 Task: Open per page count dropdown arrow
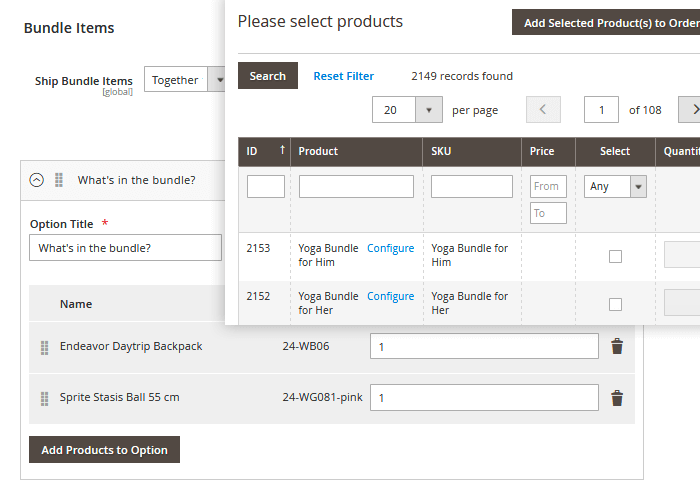point(429,109)
